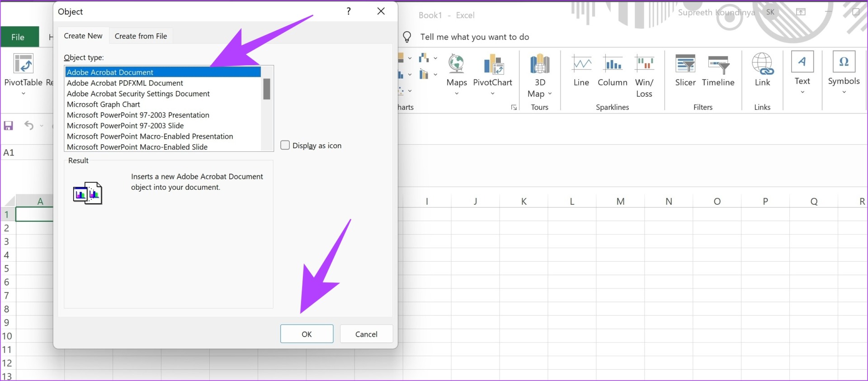Open the Undo history dropdown arrow
This screenshot has height=381, width=868.
(42, 126)
